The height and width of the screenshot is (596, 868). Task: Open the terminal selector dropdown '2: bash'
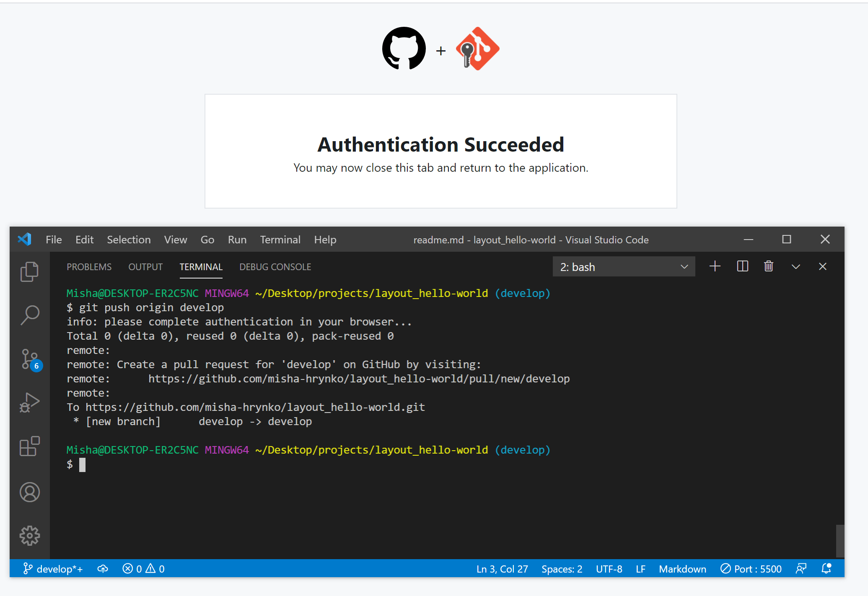[x=624, y=267]
